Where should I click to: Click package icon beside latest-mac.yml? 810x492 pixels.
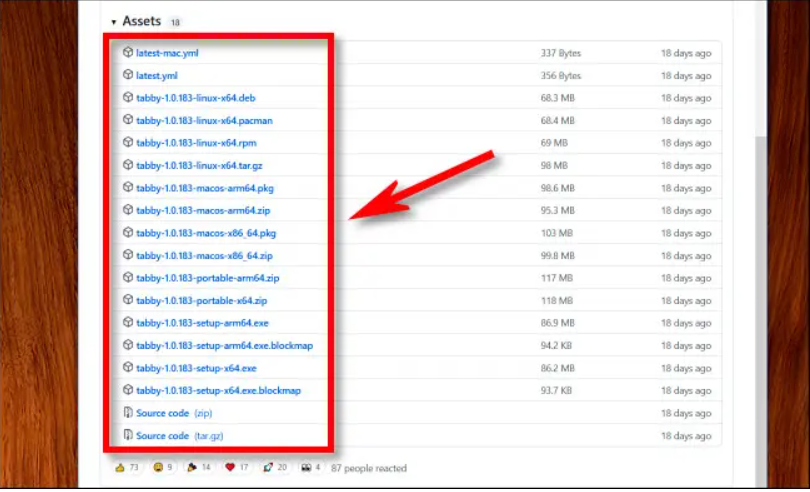pyautogui.click(x=128, y=52)
